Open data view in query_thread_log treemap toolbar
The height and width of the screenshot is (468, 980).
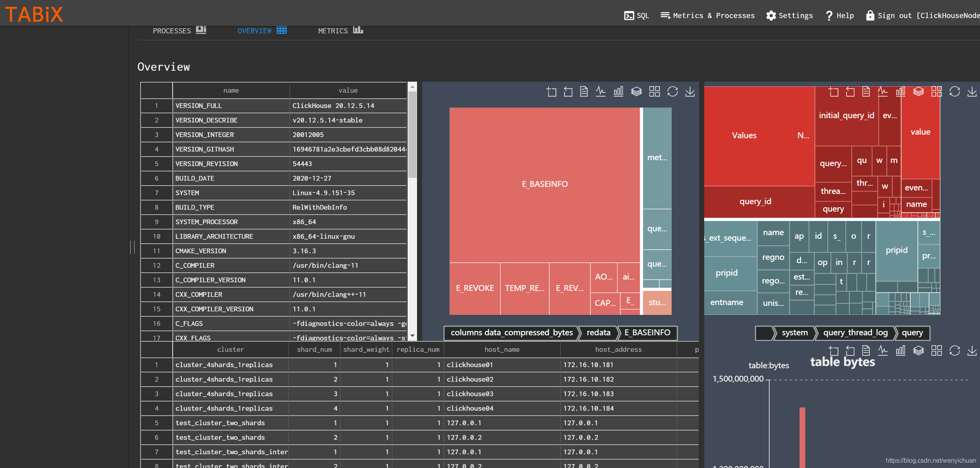pos(866,91)
